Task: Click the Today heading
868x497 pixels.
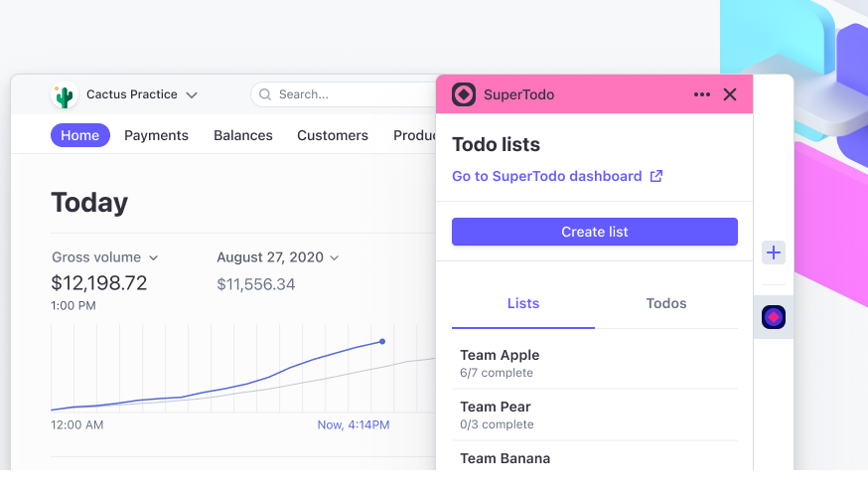Action: (x=89, y=203)
